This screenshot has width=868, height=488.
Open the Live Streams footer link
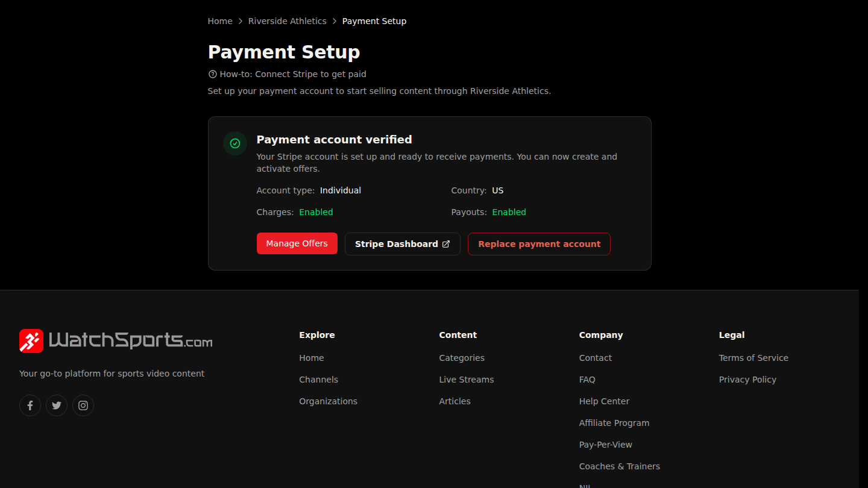467,380
